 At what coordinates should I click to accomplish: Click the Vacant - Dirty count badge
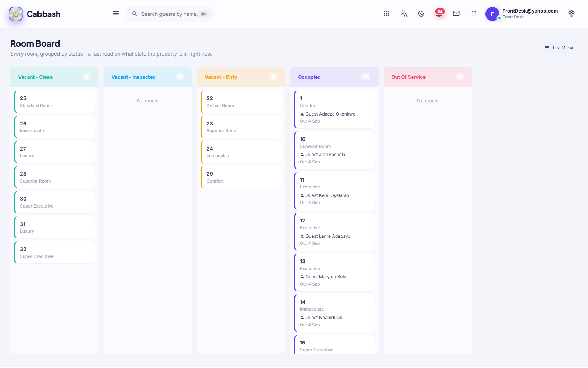(273, 77)
